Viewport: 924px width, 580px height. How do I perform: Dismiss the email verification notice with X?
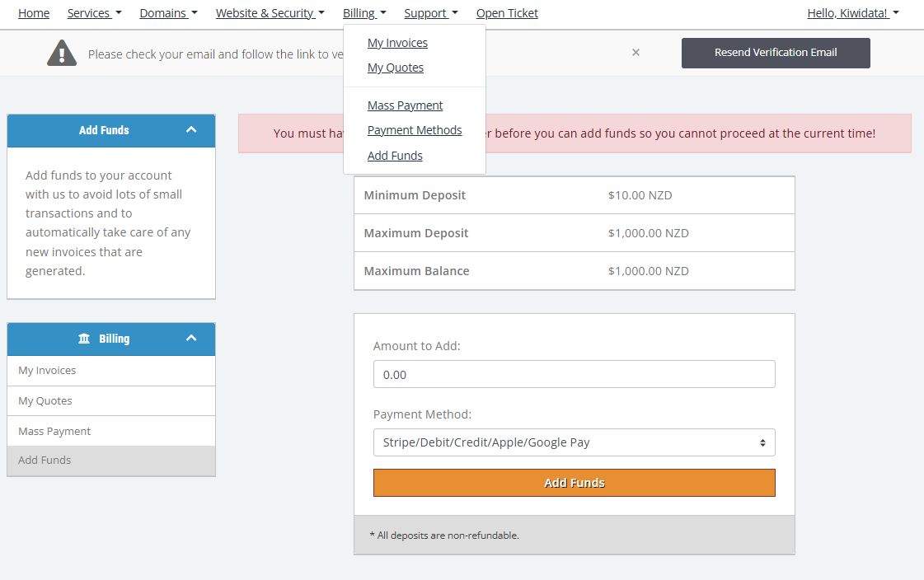636,53
